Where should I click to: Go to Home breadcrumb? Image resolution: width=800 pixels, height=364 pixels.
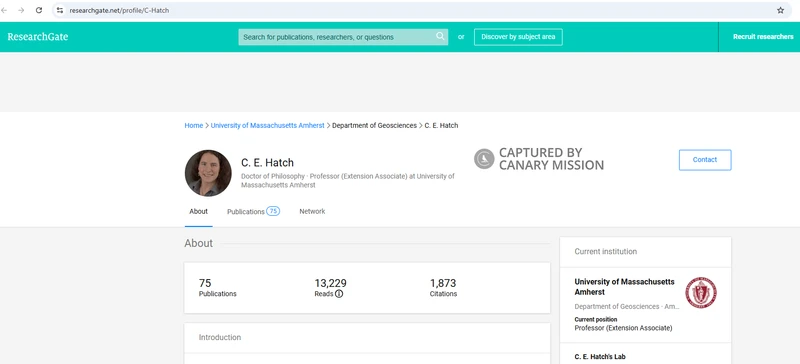(193, 126)
